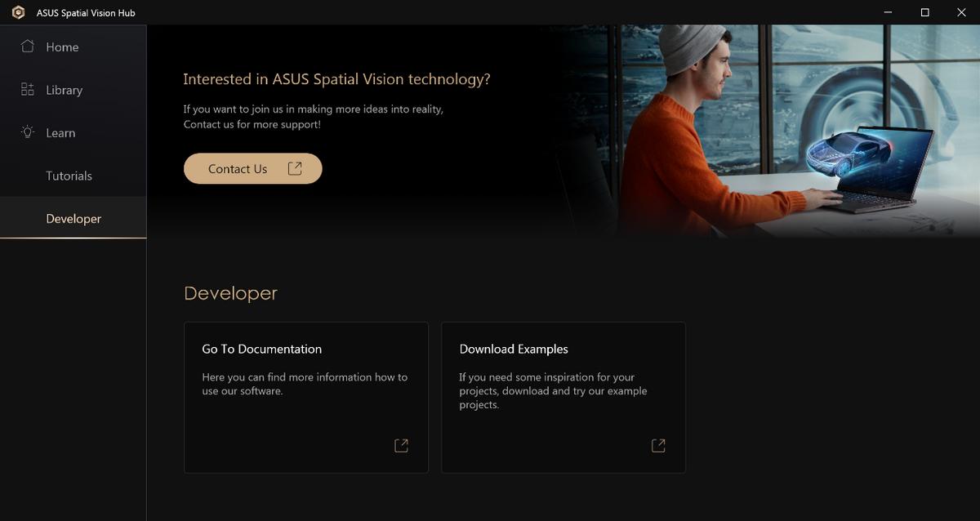This screenshot has height=521, width=980.
Task: Click external link icon in Download Examples card
Action: pos(658,445)
